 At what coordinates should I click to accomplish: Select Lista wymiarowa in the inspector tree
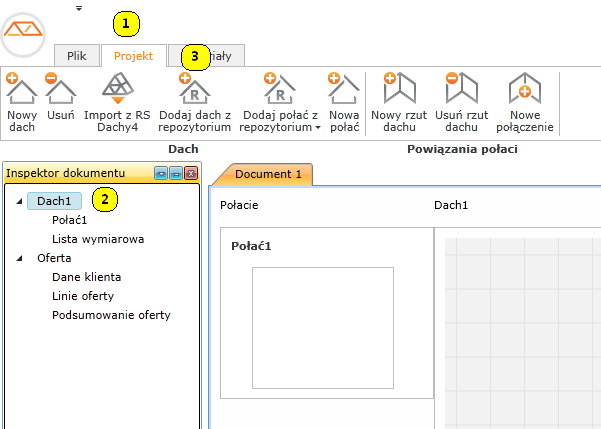[x=98, y=239]
